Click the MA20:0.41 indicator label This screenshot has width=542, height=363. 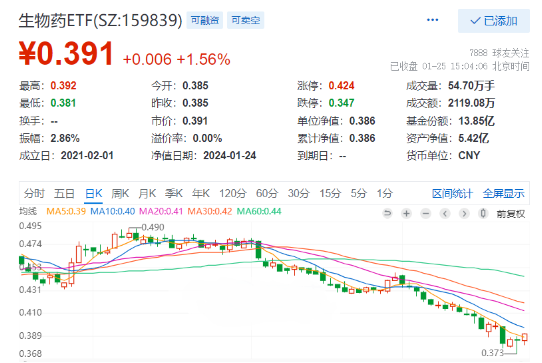click(x=161, y=211)
